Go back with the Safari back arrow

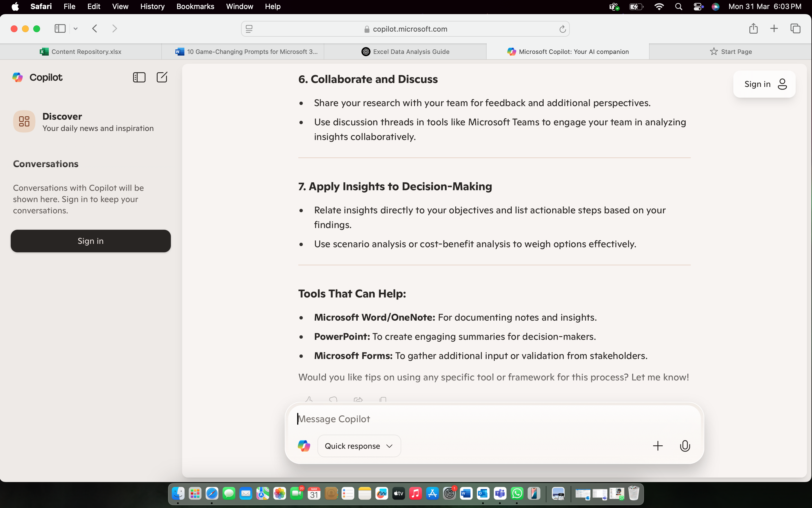(x=95, y=29)
